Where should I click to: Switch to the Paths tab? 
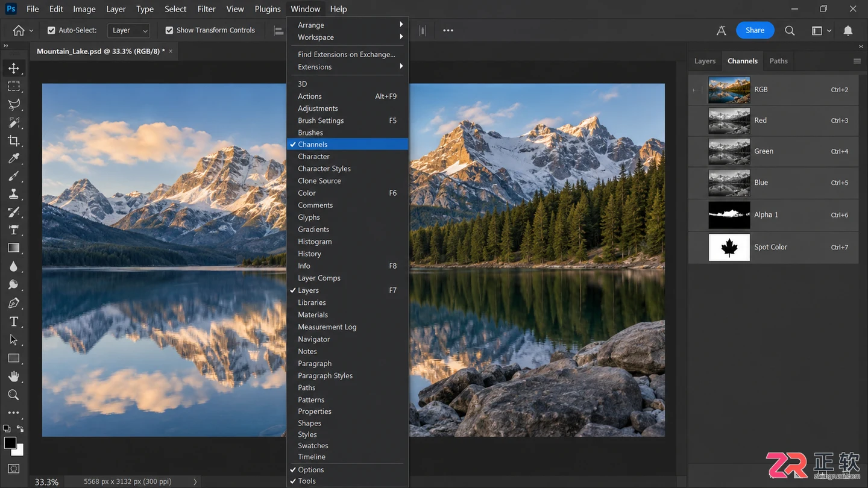778,61
